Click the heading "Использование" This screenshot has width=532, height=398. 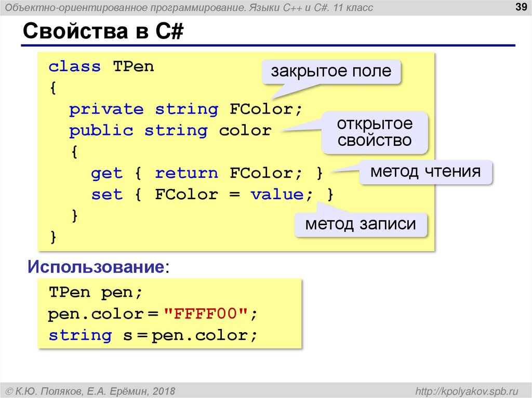[96, 267]
